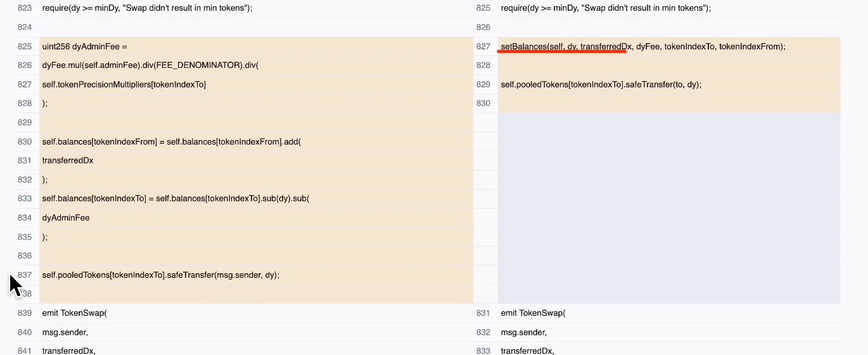Select line number 841 in the gutter
The image size is (868, 355).
pyautogui.click(x=25, y=351)
